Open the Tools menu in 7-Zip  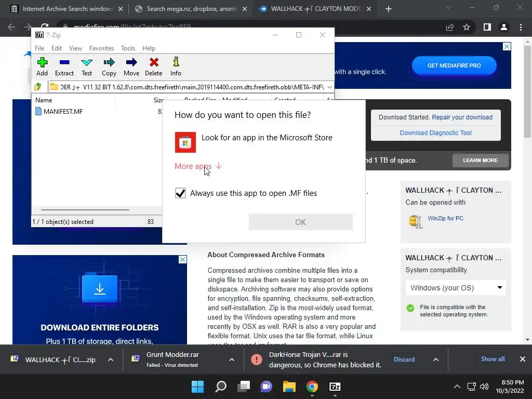[128, 48]
